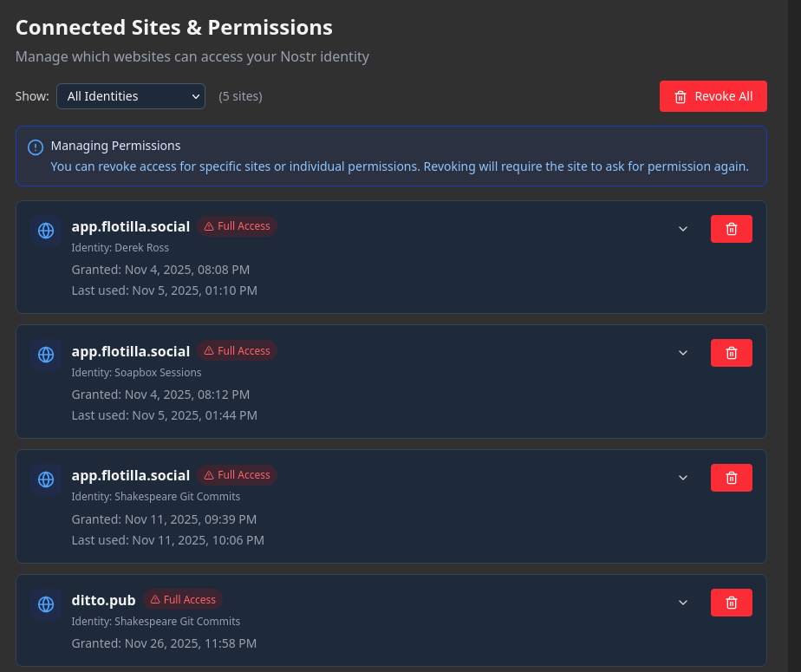Click the warning triangle in Derek Ross's Full Access badge
This screenshot has height=672, width=801.
click(207, 225)
